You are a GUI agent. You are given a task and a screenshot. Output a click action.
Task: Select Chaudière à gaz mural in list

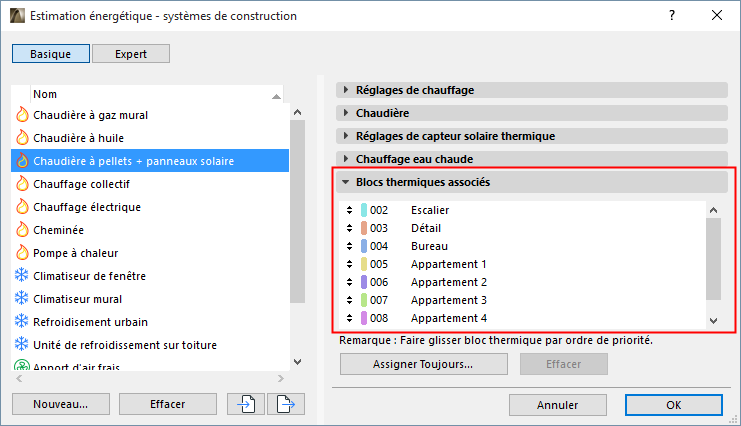(x=150, y=115)
